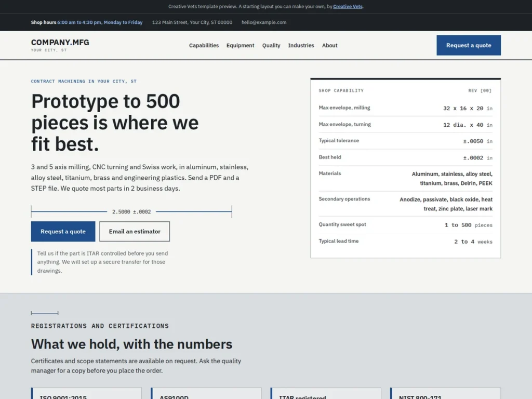Open the Capabilities menu item
532x399 pixels.
click(x=204, y=46)
